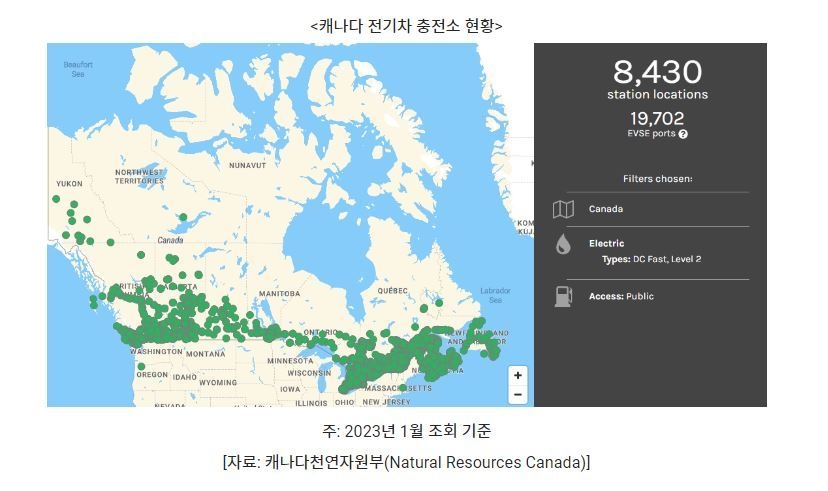
Task: Click the fuel pump icon beside Access
Action: (x=563, y=296)
